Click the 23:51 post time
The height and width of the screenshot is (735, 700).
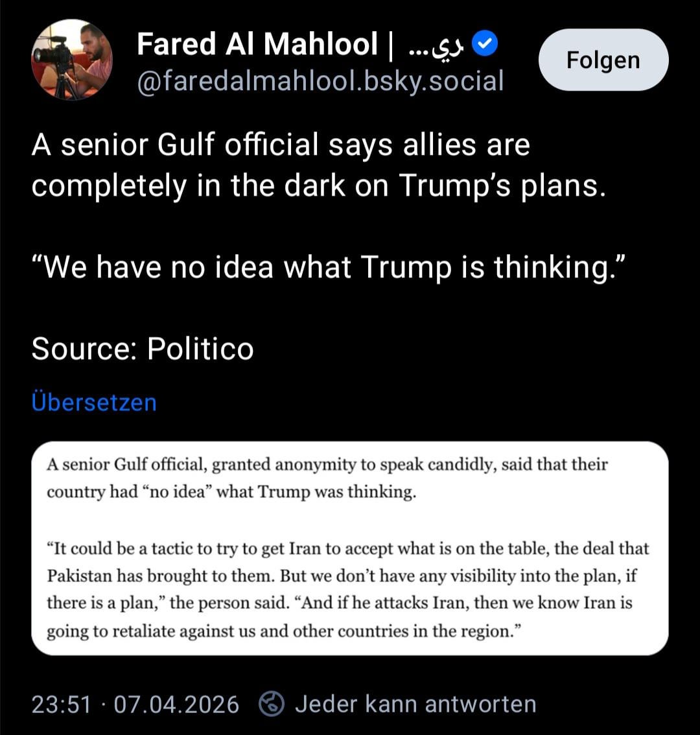pos(61,704)
